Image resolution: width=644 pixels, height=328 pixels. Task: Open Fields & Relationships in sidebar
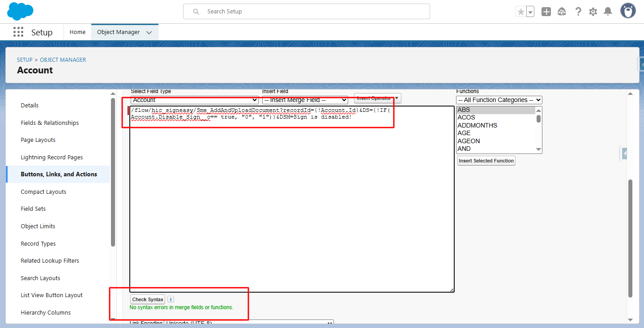(50, 123)
